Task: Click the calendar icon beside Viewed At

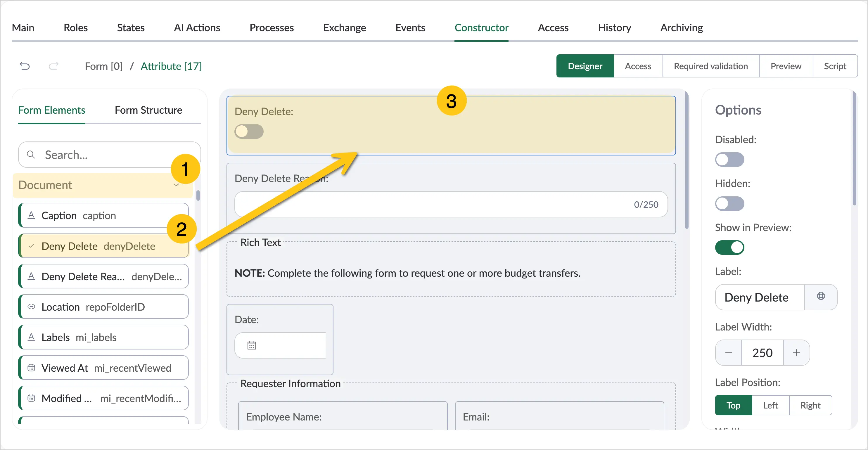Action: pos(31,368)
